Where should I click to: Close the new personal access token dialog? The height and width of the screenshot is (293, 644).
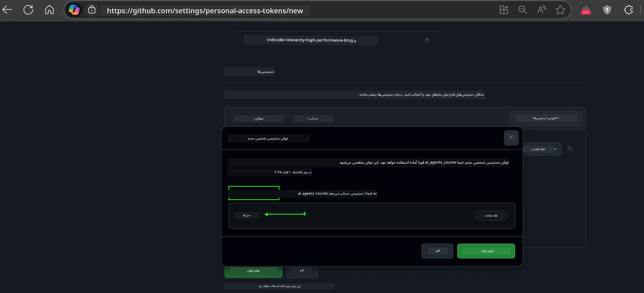coord(511,138)
